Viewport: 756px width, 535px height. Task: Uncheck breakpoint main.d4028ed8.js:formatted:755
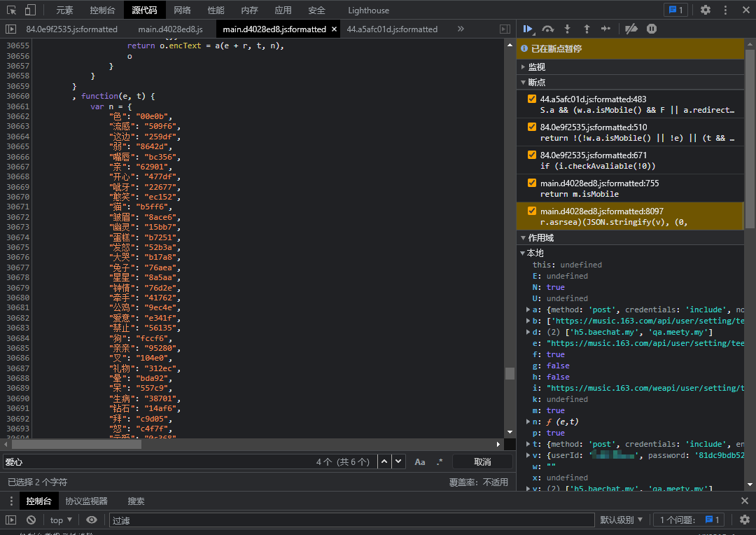(x=532, y=183)
